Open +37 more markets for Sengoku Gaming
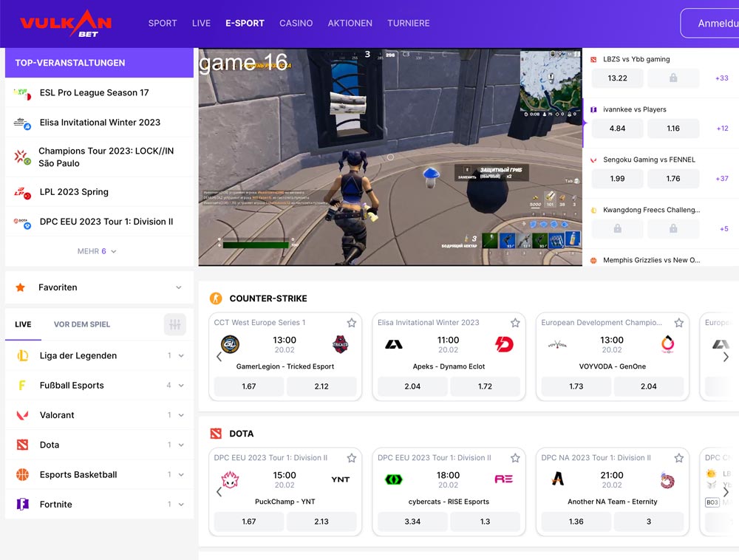739x560 pixels. point(721,179)
